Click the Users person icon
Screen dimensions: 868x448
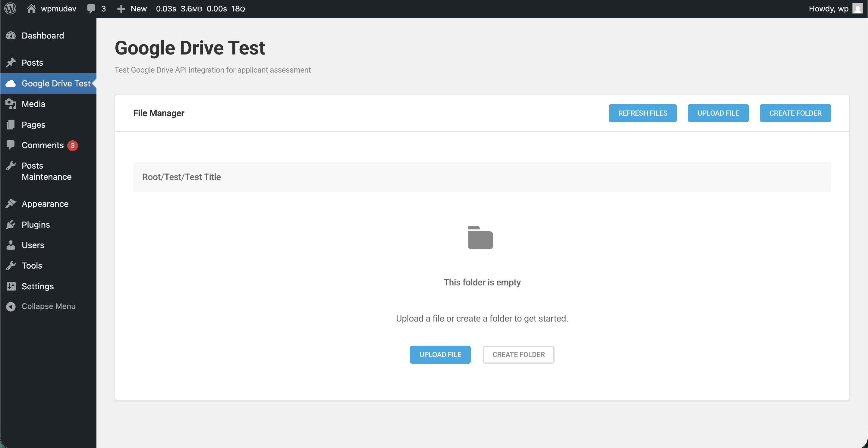pyautogui.click(x=11, y=245)
